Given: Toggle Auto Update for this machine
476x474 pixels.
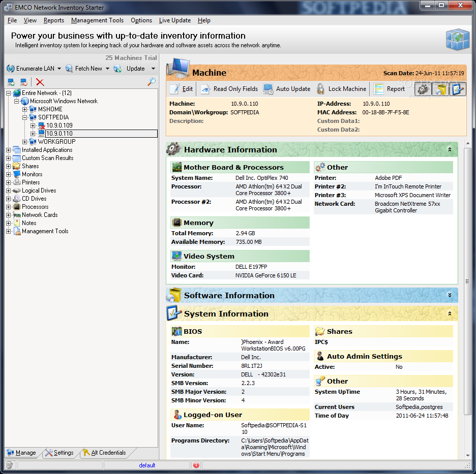Looking at the screenshot, I should pyautogui.click(x=287, y=89).
